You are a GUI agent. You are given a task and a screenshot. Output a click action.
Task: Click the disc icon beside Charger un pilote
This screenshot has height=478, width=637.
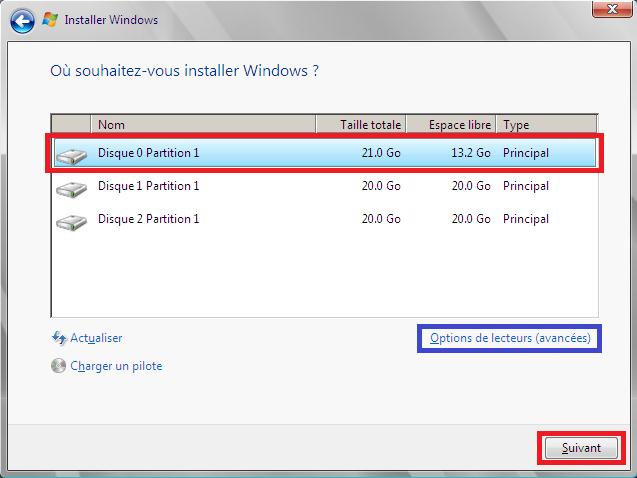[x=58, y=366]
